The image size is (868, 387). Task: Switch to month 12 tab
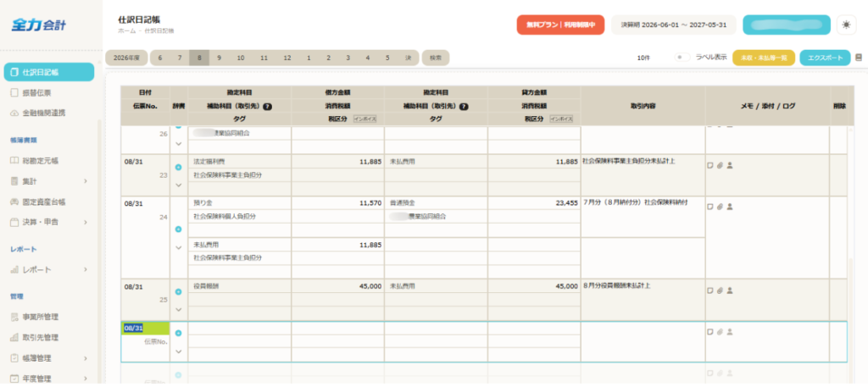pyautogui.click(x=287, y=58)
